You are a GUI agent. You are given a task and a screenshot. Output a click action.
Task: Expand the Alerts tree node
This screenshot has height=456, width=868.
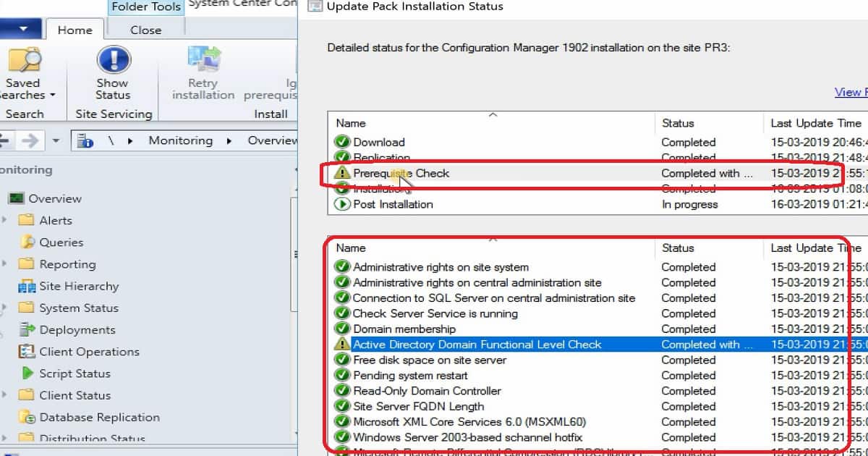click(5, 220)
